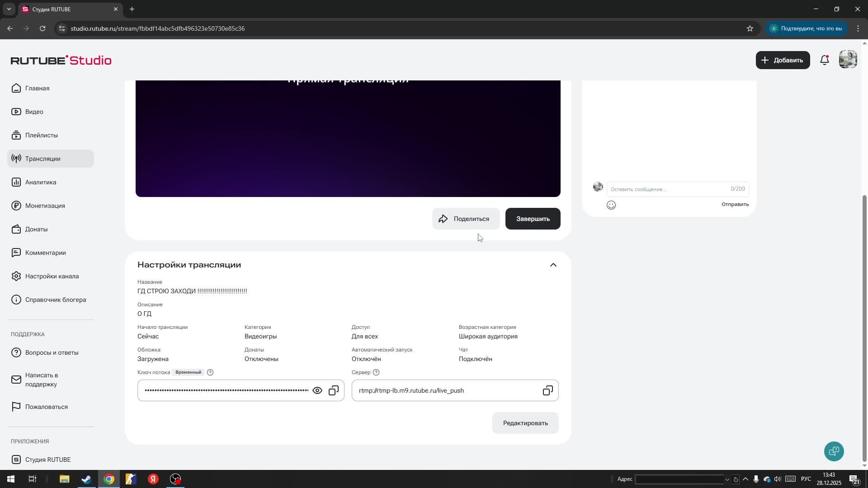
Task: Click help icon next to Сервер
Action: [x=376, y=372]
